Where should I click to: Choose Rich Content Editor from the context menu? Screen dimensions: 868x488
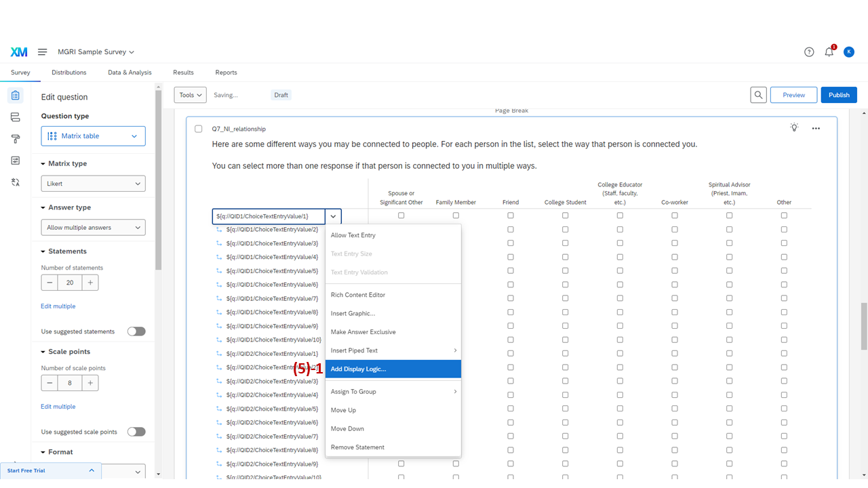click(359, 294)
